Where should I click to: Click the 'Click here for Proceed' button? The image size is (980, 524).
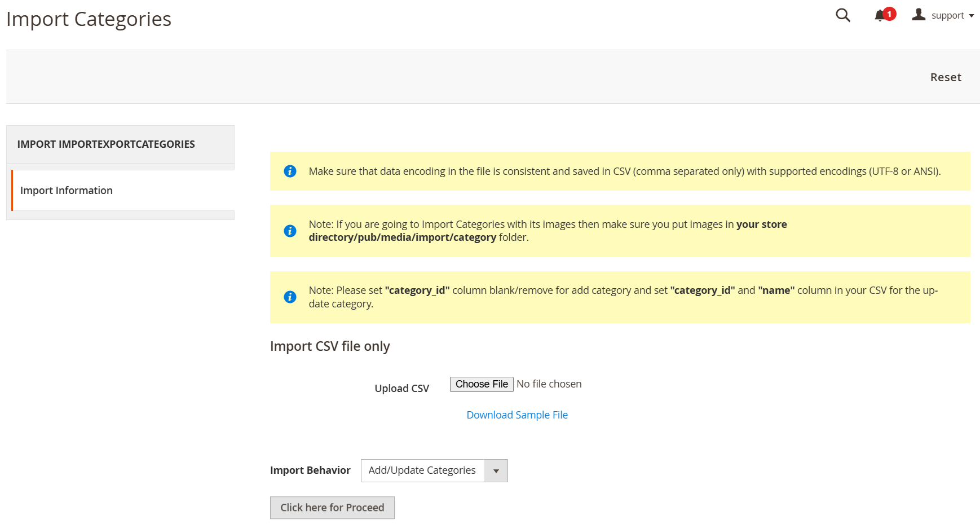point(332,508)
